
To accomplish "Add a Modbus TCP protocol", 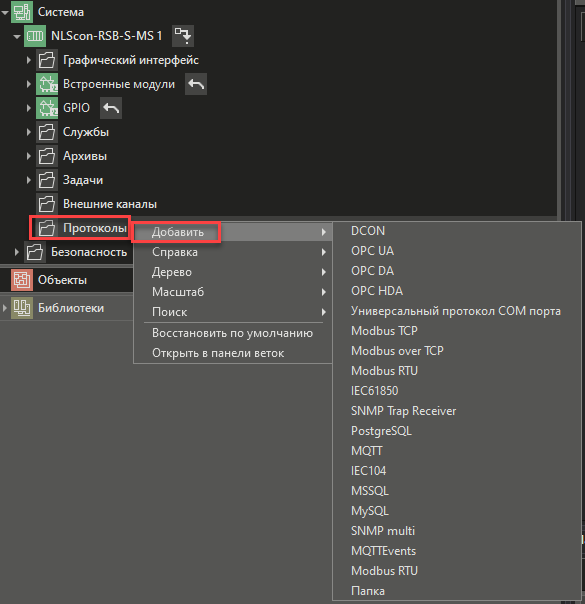I will [x=457, y=331].
